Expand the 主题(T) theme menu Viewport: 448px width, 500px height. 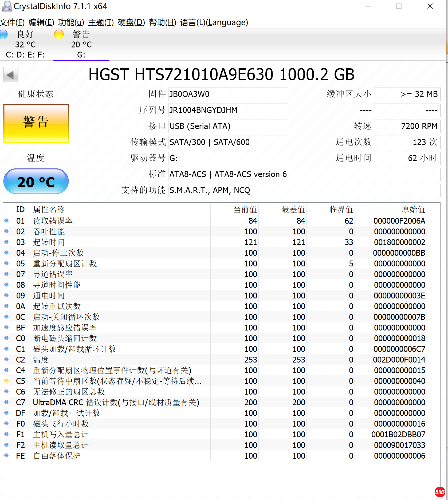click(x=101, y=22)
